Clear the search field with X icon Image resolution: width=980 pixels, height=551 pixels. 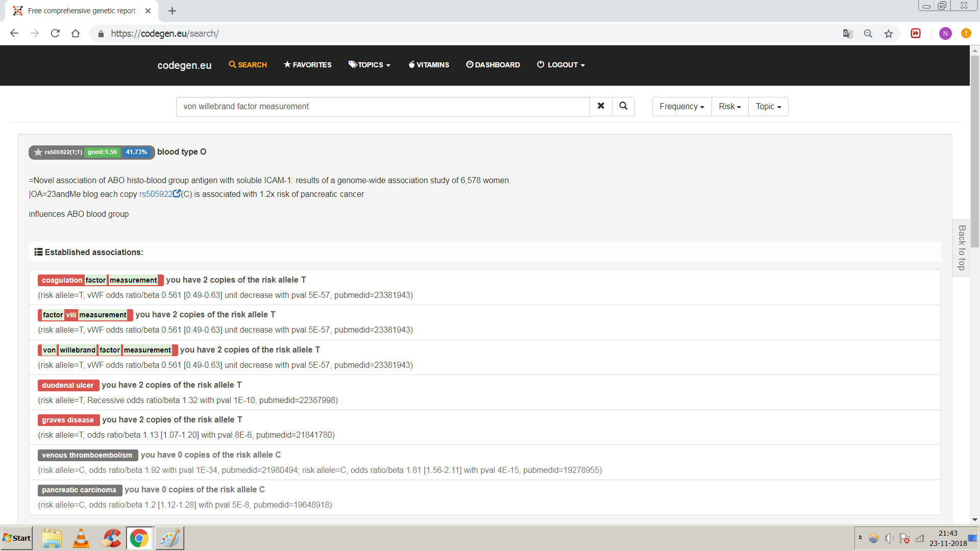pos(601,106)
